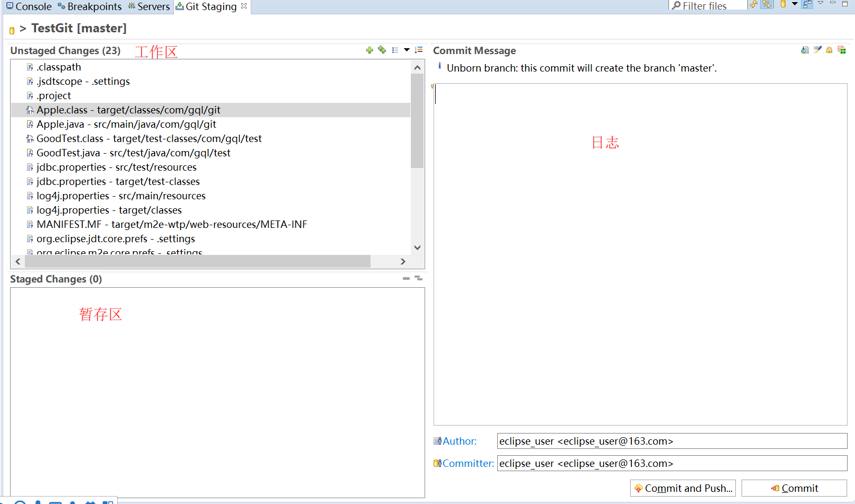Image resolution: width=855 pixels, height=504 pixels.
Task: Click the Author label link
Action: pyautogui.click(x=460, y=441)
